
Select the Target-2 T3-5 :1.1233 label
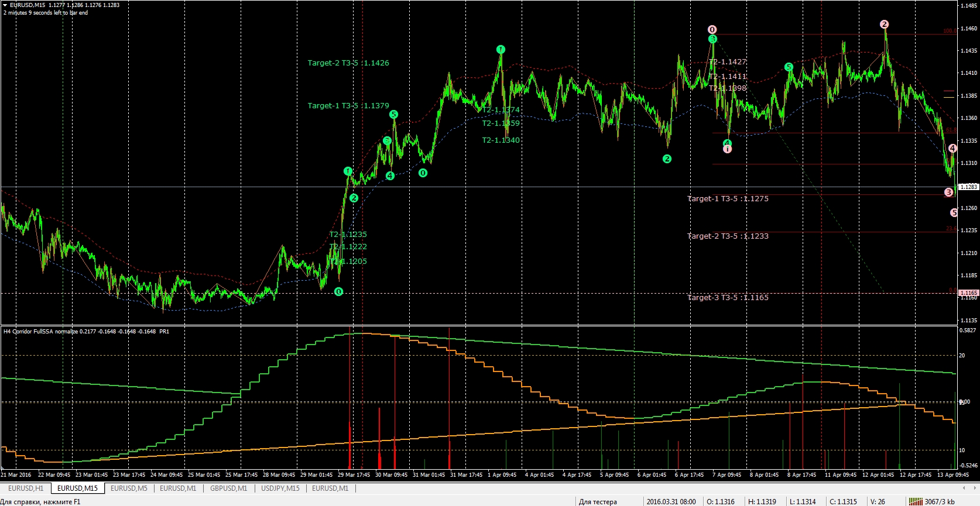pyautogui.click(x=728, y=236)
